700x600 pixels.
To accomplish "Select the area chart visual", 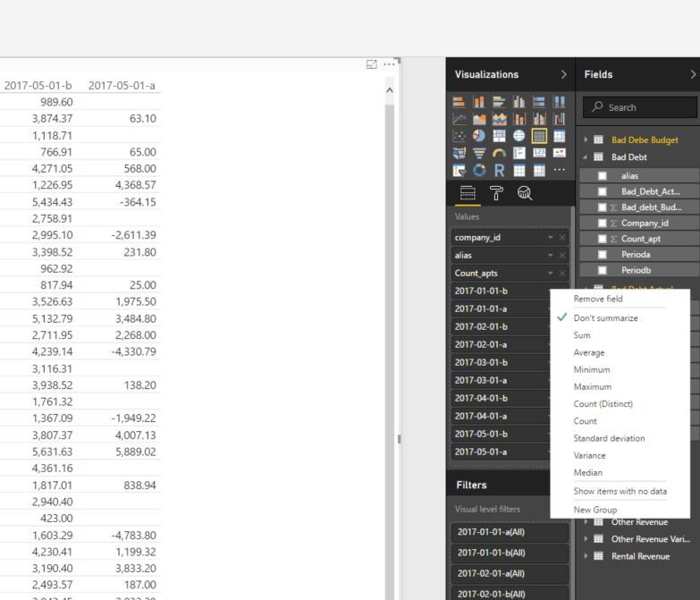I will click(479, 119).
